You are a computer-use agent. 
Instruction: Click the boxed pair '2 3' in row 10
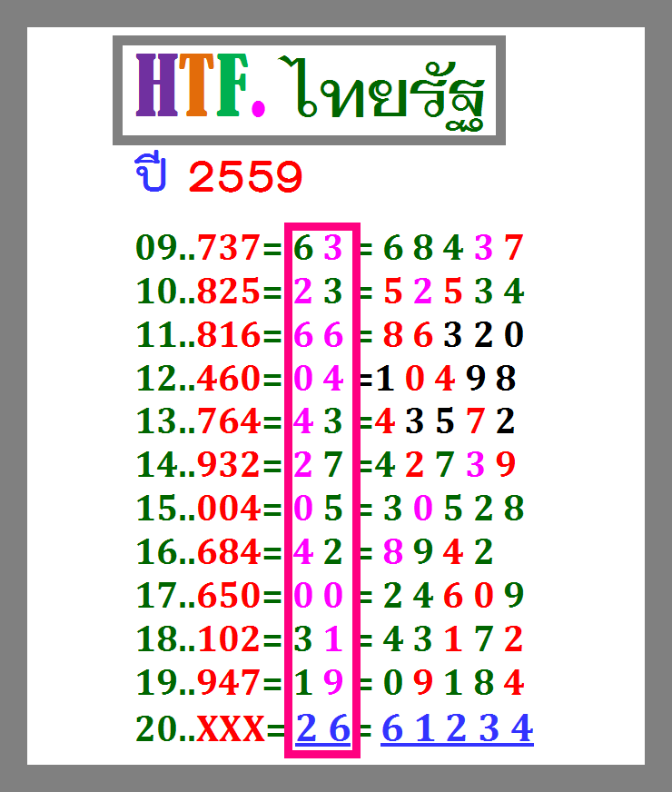coord(318,291)
